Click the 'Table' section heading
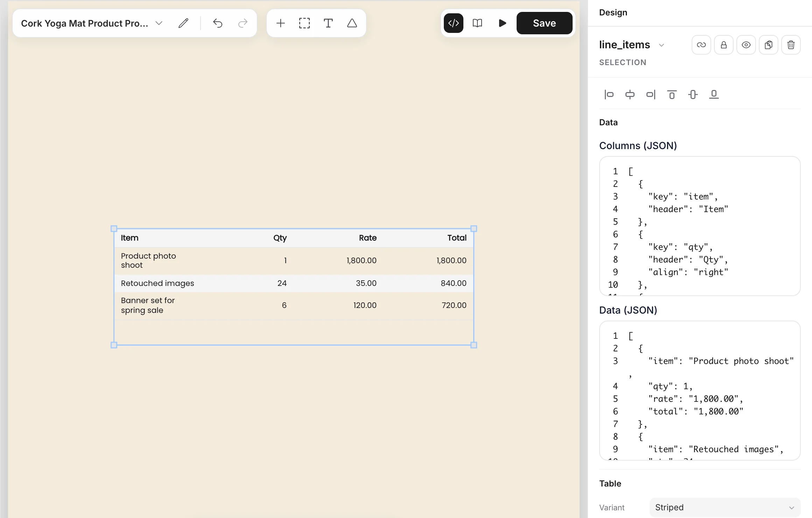 tap(610, 484)
